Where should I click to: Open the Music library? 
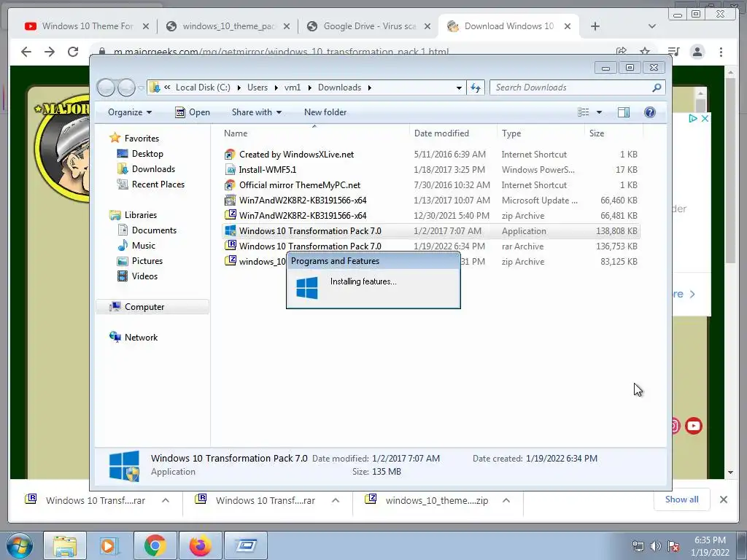144,246
